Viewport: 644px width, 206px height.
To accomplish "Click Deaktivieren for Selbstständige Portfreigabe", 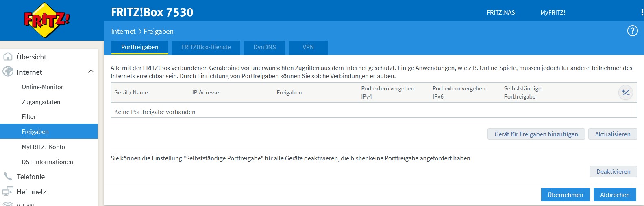I will pos(613,172).
